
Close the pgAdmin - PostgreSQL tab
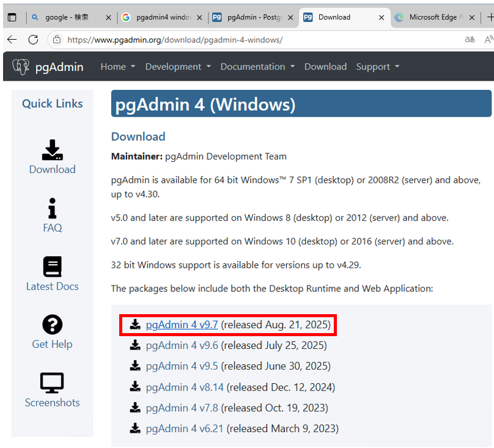tap(290, 18)
